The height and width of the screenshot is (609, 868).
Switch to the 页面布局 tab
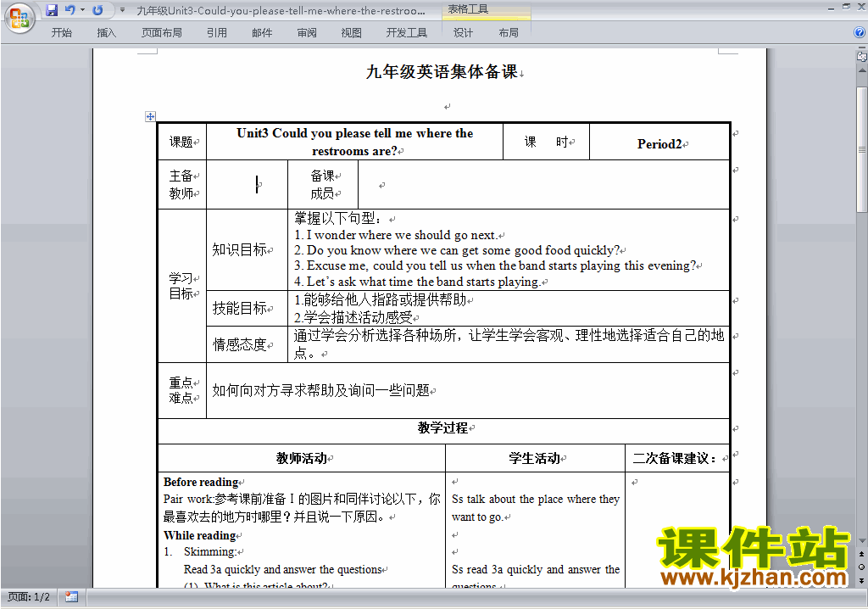pyautogui.click(x=162, y=33)
